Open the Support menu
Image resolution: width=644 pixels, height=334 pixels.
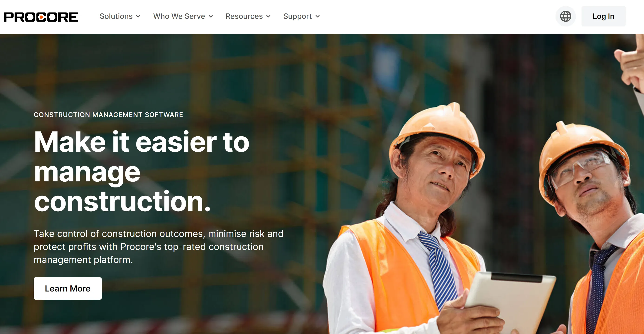pos(302,16)
